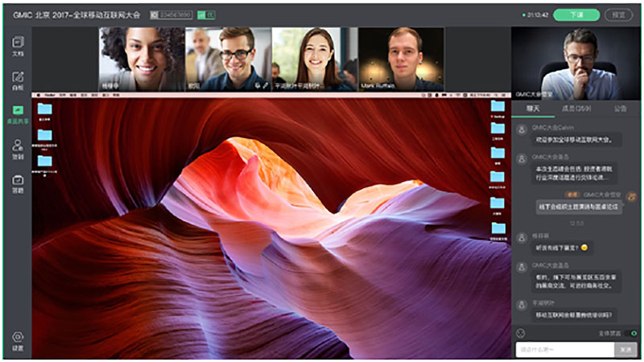Viewport: 644px width, 362px height.
Task: Click the 12:53 chat timestamp
Action: [x=576, y=224]
